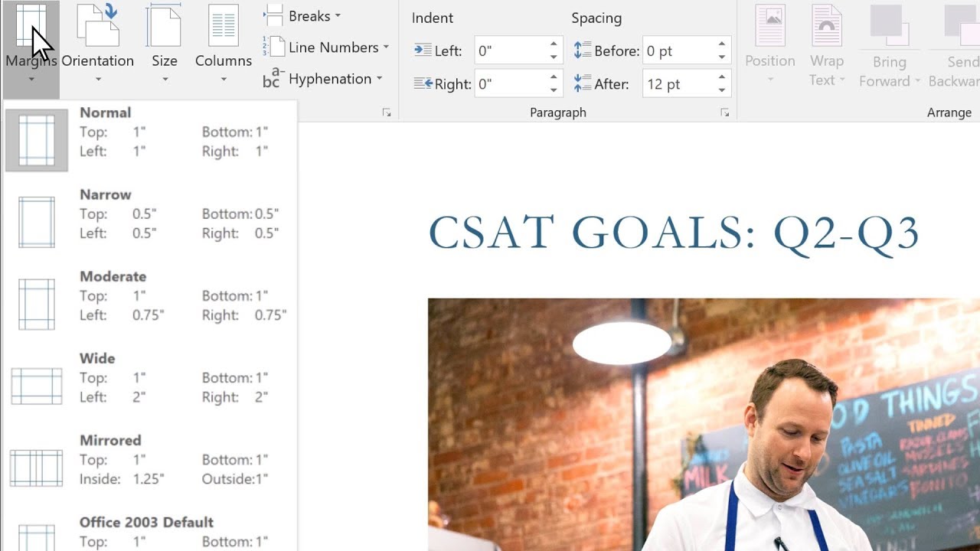Click the Margins page icon
This screenshot has height=551, width=980.
tap(31, 24)
